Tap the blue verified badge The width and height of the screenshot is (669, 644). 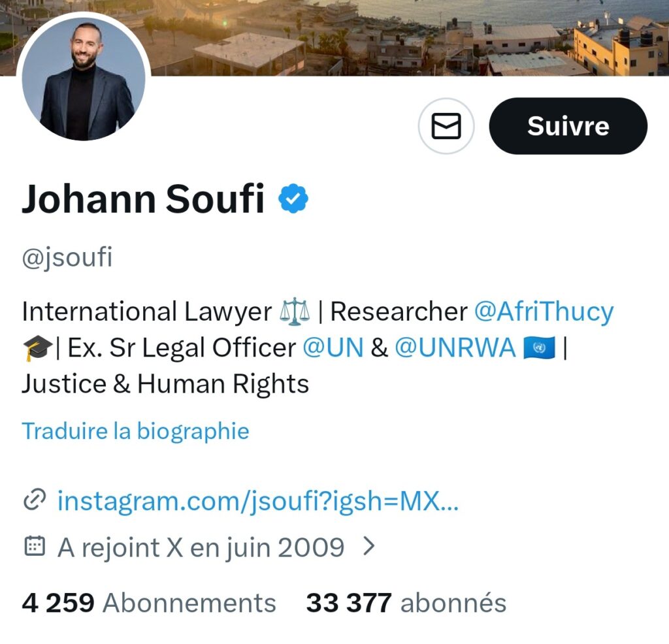tap(293, 199)
